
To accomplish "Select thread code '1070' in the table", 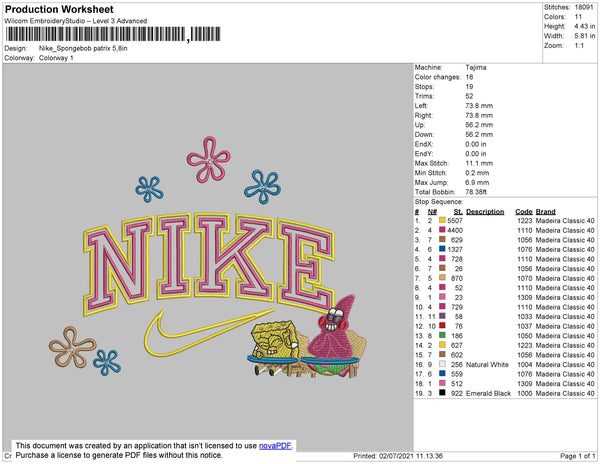I will point(525,278).
